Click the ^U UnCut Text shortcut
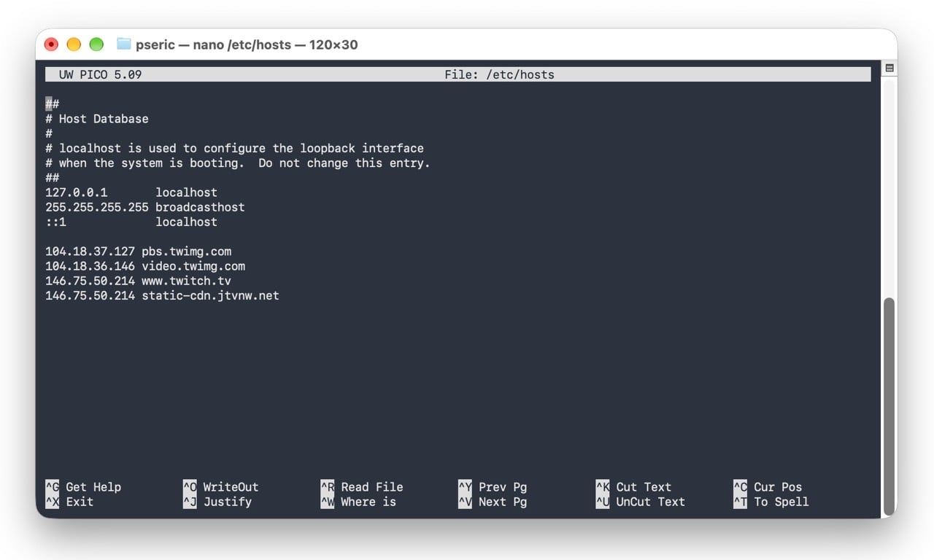Image resolution: width=934 pixels, height=560 pixels. click(x=641, y=502)
